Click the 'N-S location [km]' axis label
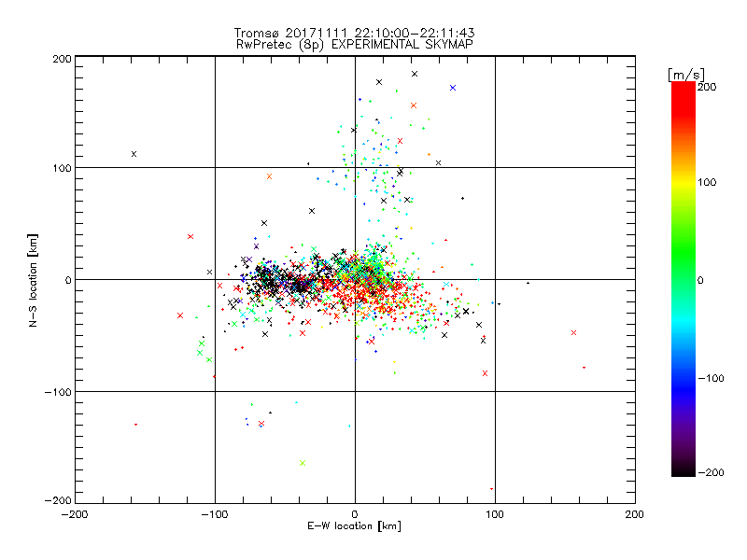The image size is (747, 560). pos(33,280)
